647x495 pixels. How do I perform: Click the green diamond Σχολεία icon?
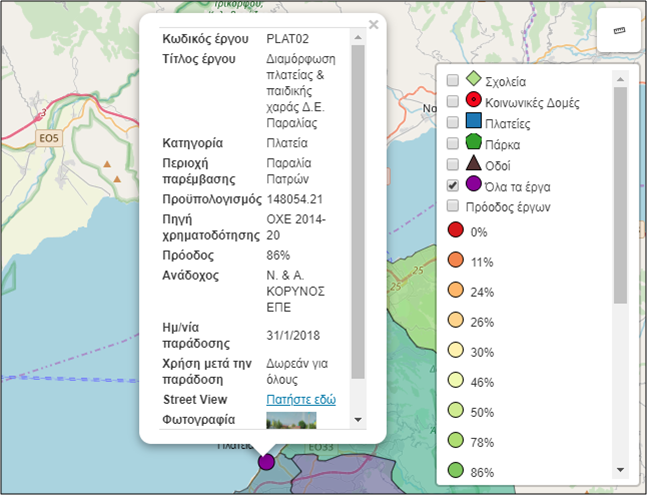coord(474,80)
